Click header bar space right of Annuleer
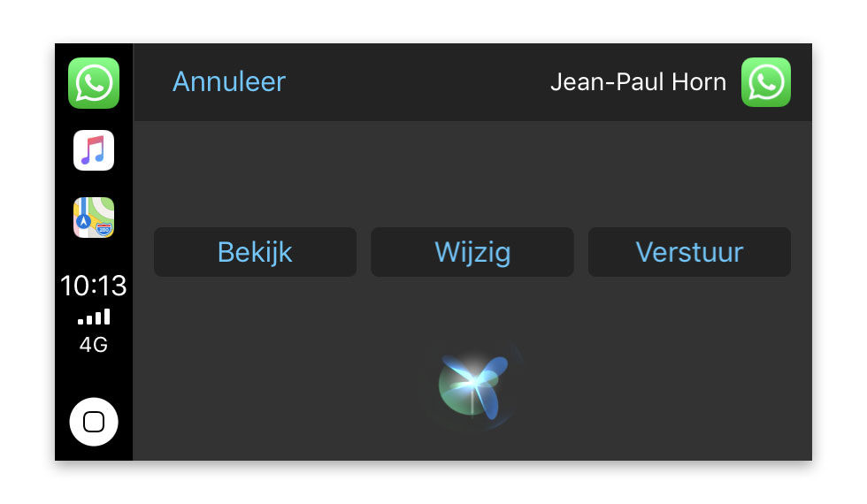The width and height of the screenshot is (867, 504). pyautogui.click(x=416, y=82)
